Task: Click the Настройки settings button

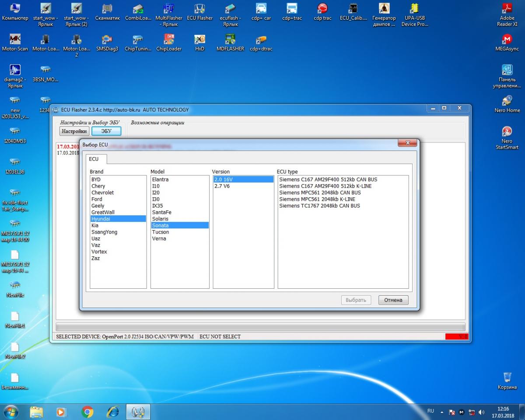Action: pos(74,131)
